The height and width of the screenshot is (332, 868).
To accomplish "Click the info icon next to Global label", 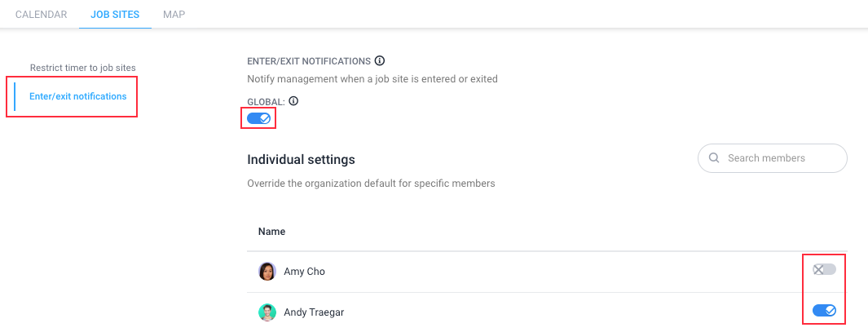I will click(x=294, y=101).
